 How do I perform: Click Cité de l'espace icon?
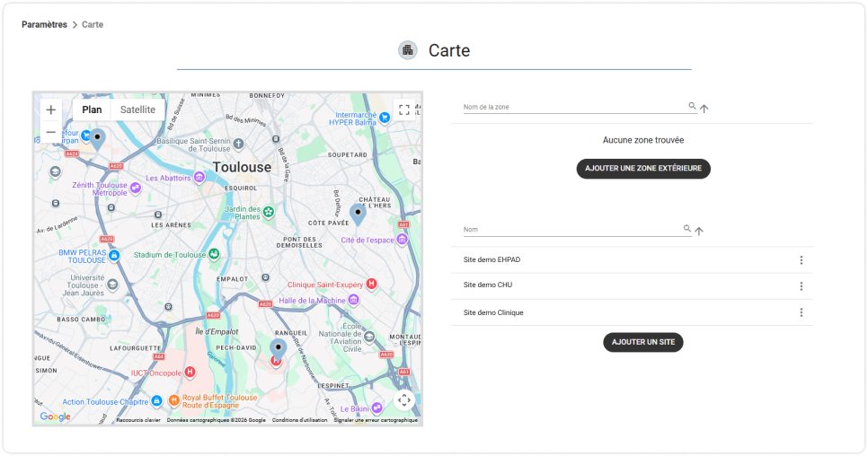tap(403, 240)
